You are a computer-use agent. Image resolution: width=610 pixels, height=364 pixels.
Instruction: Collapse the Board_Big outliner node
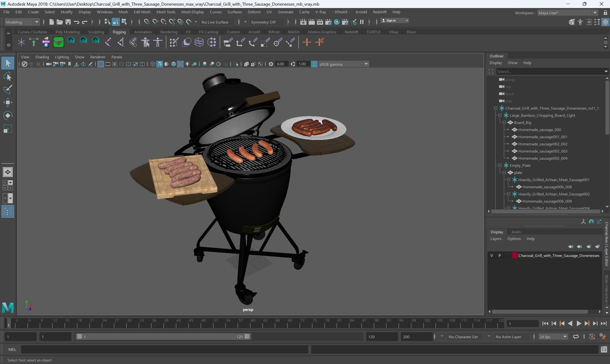504,123
